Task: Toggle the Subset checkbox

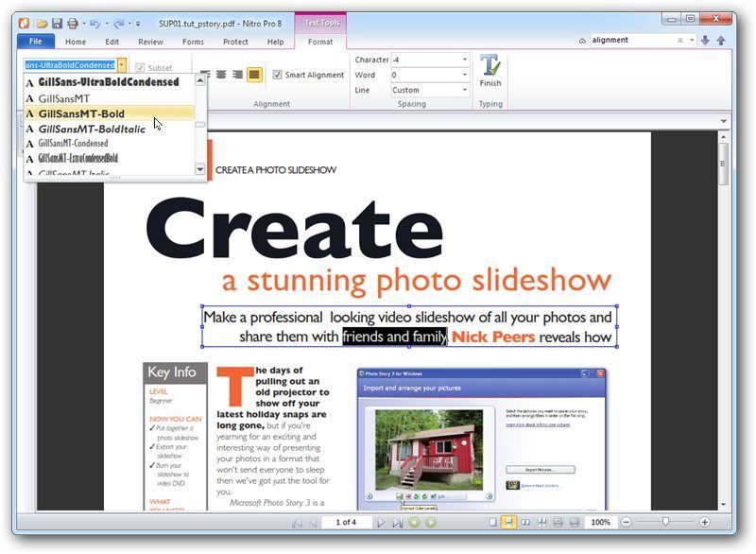Action: tap(140, 68)
